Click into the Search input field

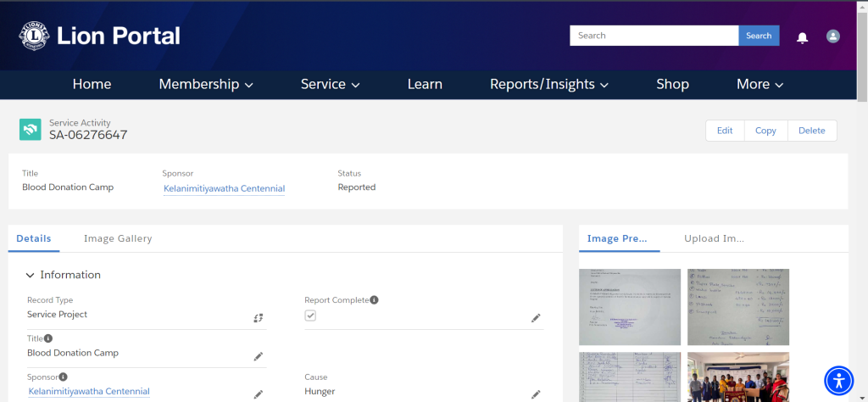click(654, 36)
